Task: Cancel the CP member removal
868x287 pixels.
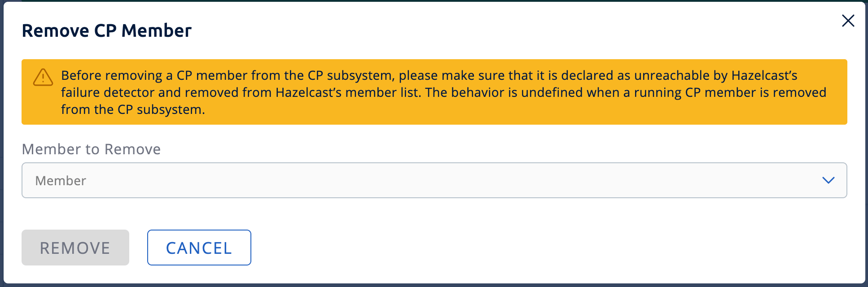Action: pos(199,248)
